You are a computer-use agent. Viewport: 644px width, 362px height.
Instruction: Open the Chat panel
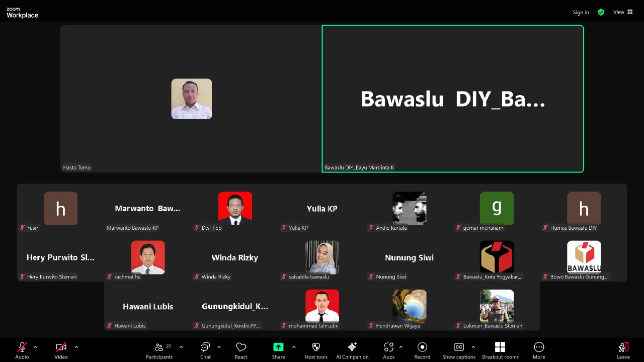[x=205, y=350]
